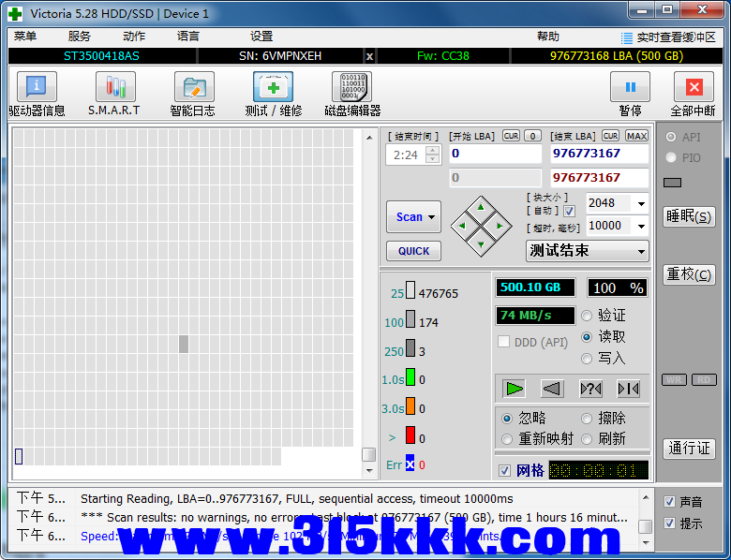Open the end-of-test (测试结束) action dropdown
Screen dimensions: 731x560
click(588, 251)
